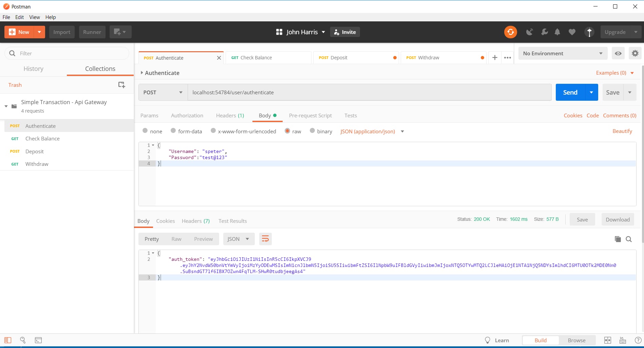Toggle sidebar icon in status bar
The height and width of the screenshot is (348, 644).
tap(8, 340)
